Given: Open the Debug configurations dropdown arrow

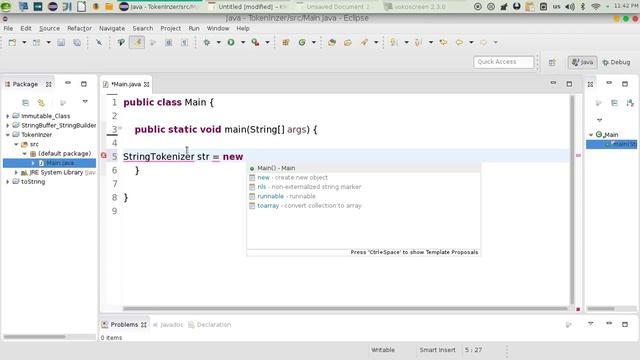Looking at the screenshot, I should pyautogui.click(x=218, y=42).
